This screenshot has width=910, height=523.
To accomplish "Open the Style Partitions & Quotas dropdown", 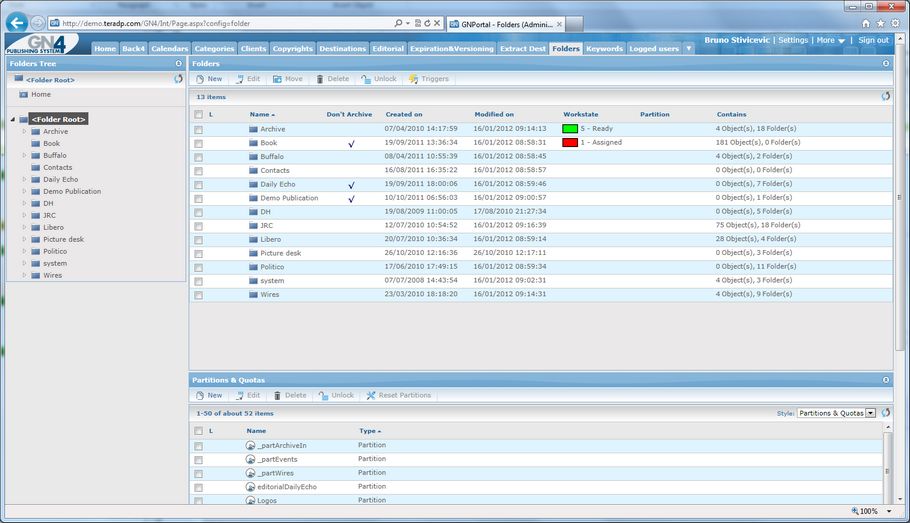I will [x=836, y=413].
